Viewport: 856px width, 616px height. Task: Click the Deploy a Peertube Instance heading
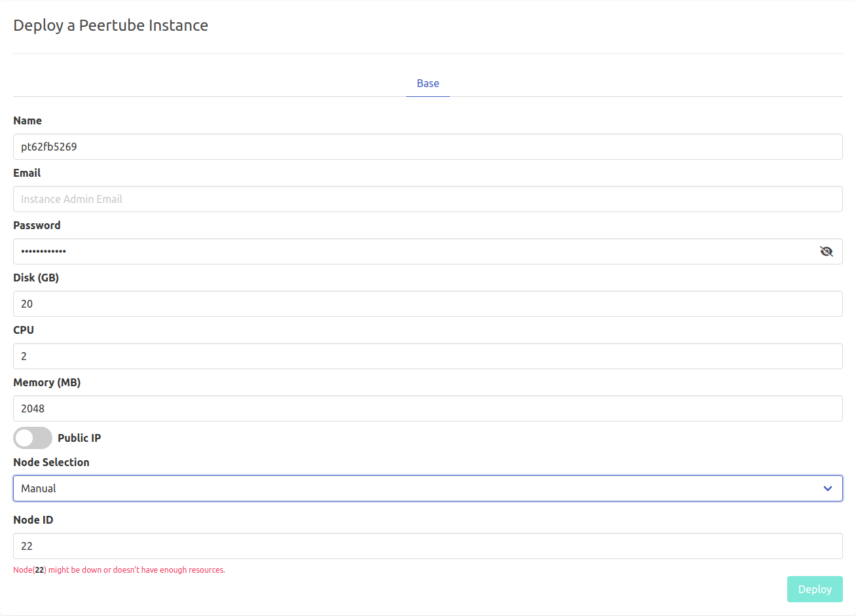click(111, 26)
